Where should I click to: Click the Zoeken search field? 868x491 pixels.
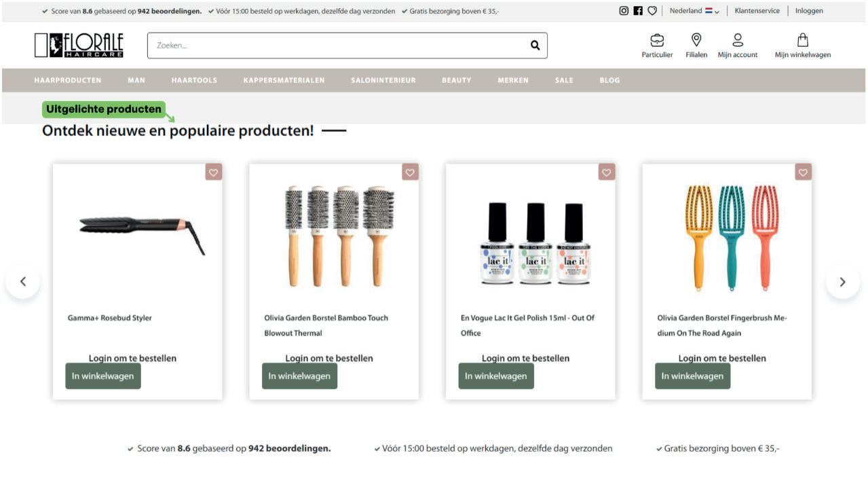pyautogui.click(x=339, y=46)
